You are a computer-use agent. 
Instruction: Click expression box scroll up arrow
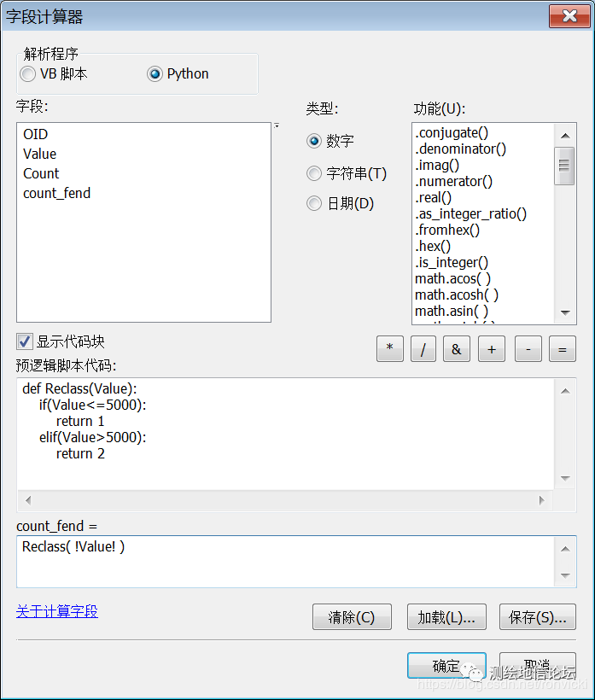[x=565, y=549]
